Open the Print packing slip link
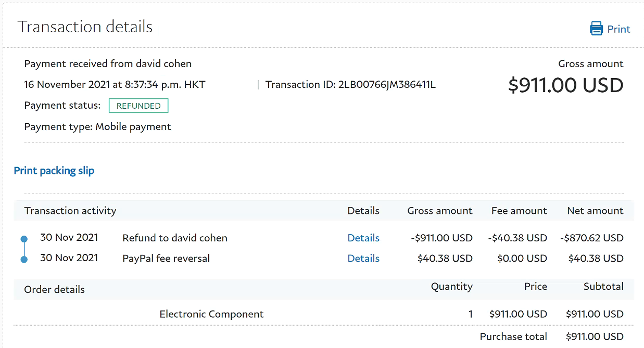The height and width of the screenshot is (348, 644). [x=54, y=171]
